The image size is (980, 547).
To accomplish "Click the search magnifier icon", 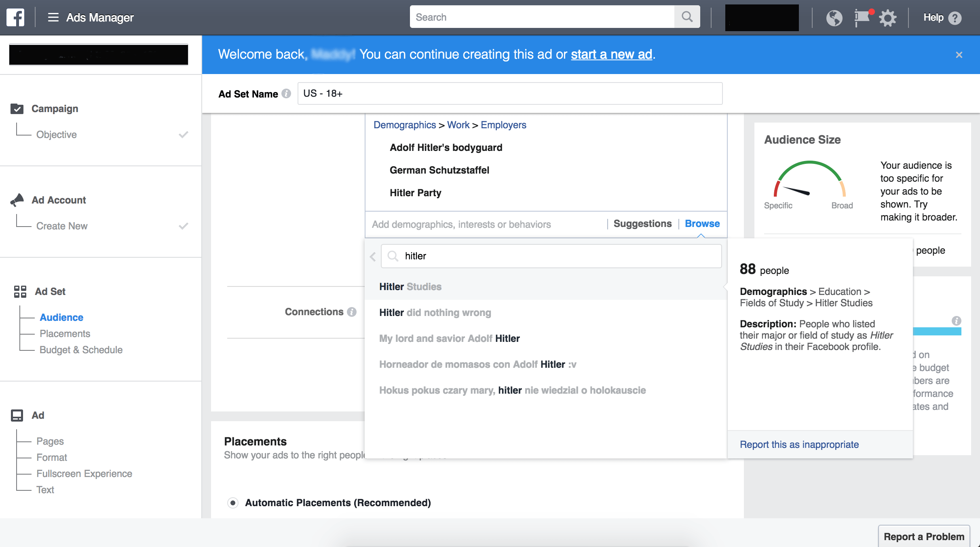I will click(687, 17).
